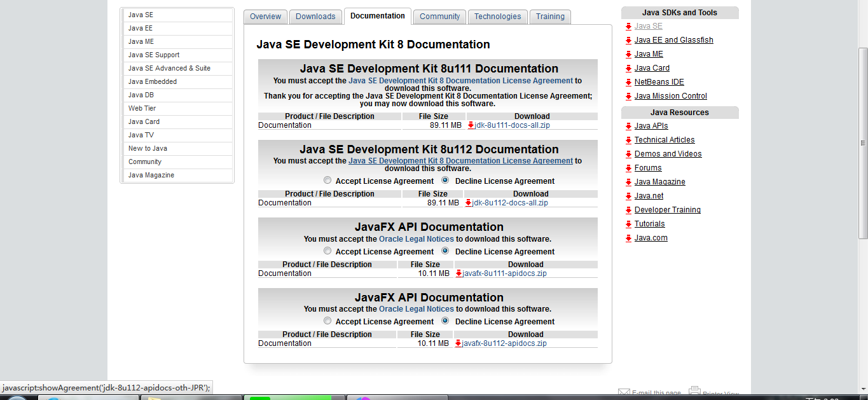Open Java Magazine in left navigation menu
The width and height of the screenshot is (868, 400).
click(177, 175)
